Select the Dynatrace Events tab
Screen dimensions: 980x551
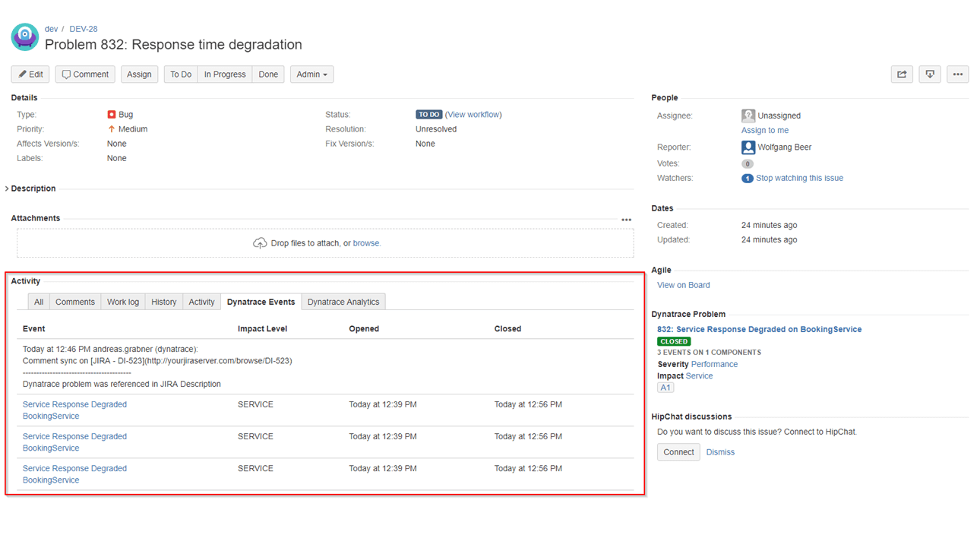(261, 302)
